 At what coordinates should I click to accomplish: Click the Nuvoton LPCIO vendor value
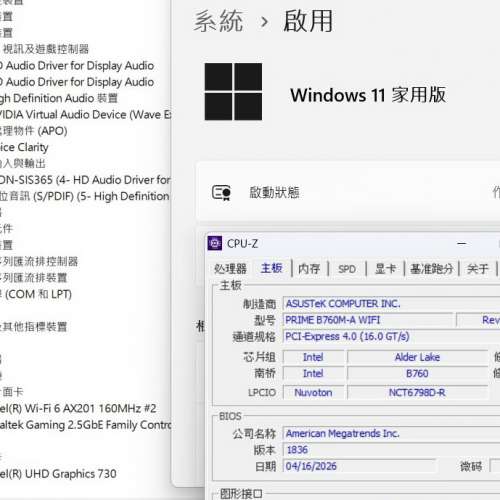point(313,392)
